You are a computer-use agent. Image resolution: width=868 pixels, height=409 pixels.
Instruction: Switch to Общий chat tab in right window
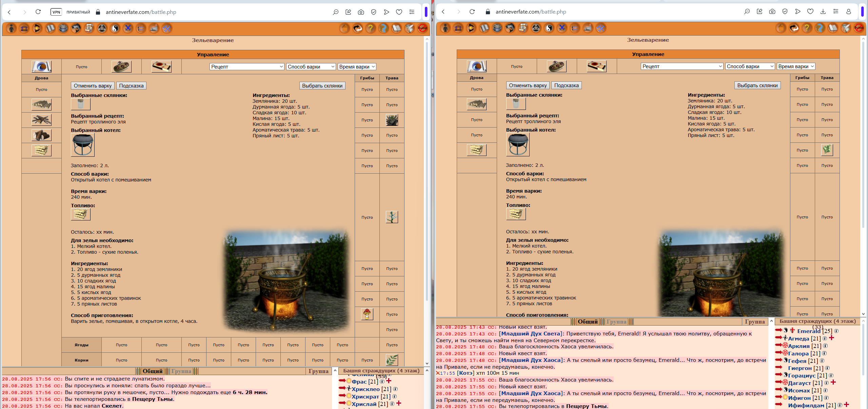pos(588,322)
